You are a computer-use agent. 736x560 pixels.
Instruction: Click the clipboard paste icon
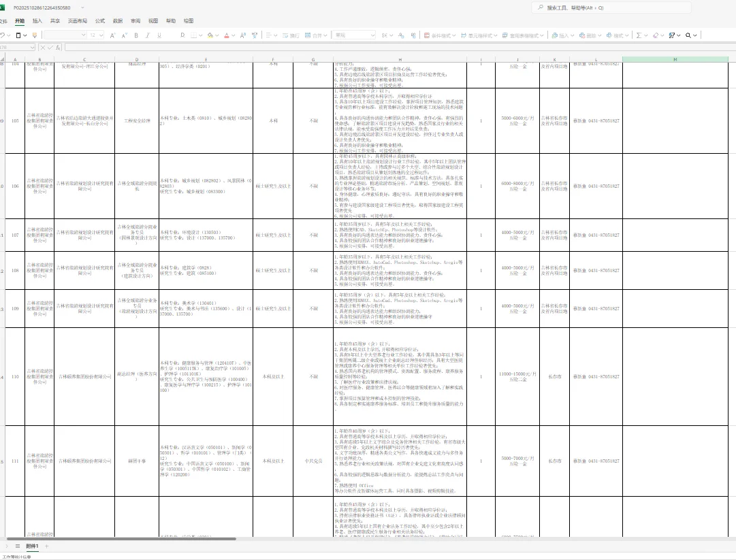(x=18, y=35)
